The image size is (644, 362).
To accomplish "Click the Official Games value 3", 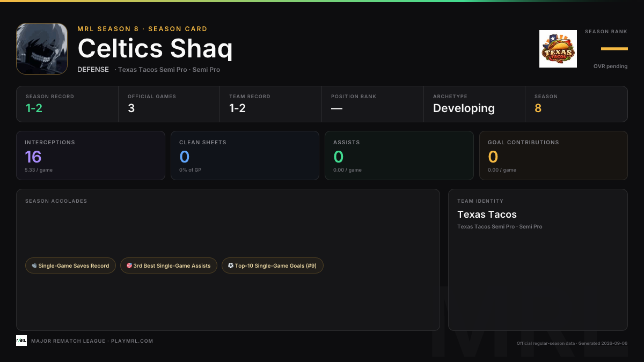I will click(x=131, y=108).
